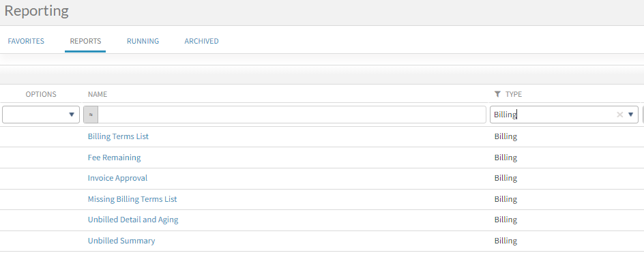The width and height of the screenshot is (644, 253).
Task: Open the Missing Billing Terms List report
Action: pyautogui.click(x=132, y=199)
